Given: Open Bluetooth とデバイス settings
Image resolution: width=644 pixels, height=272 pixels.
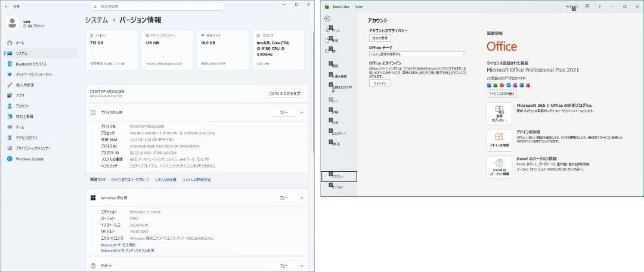Looking at the screenshot, I should [x=41, y=64].
